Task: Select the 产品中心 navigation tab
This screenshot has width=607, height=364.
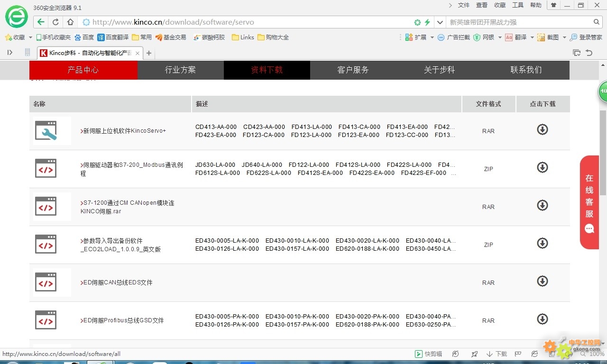Action: 83,70
